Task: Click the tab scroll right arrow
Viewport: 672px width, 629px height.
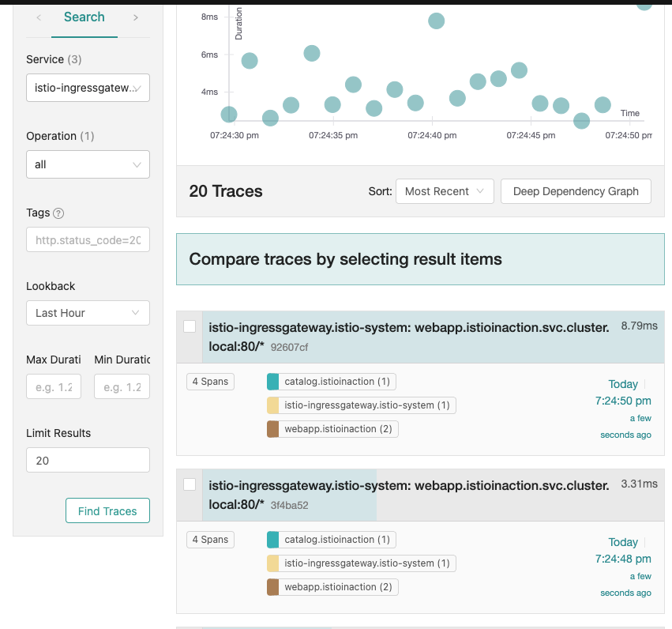Action: 136,17
